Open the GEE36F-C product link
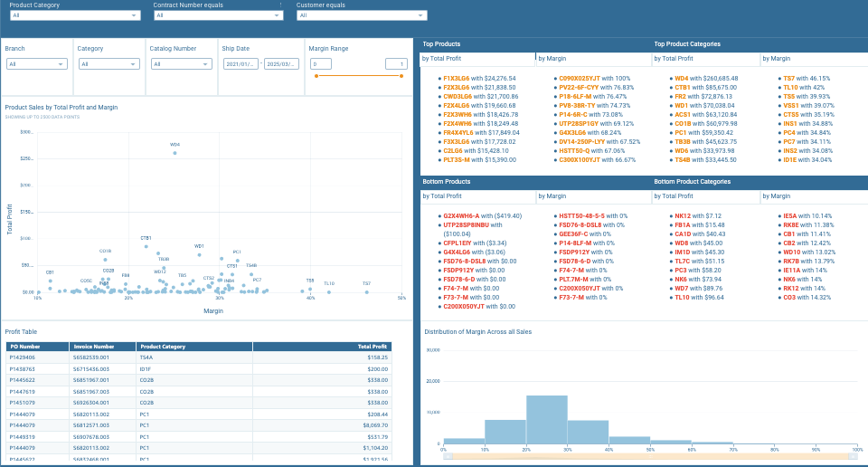868x467 pixels. 573,234
